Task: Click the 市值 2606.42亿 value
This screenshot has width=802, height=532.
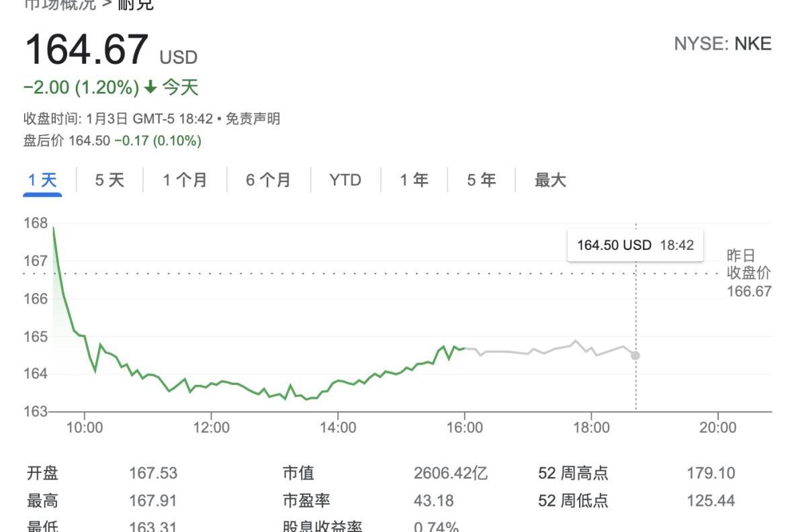Action: 451,473
